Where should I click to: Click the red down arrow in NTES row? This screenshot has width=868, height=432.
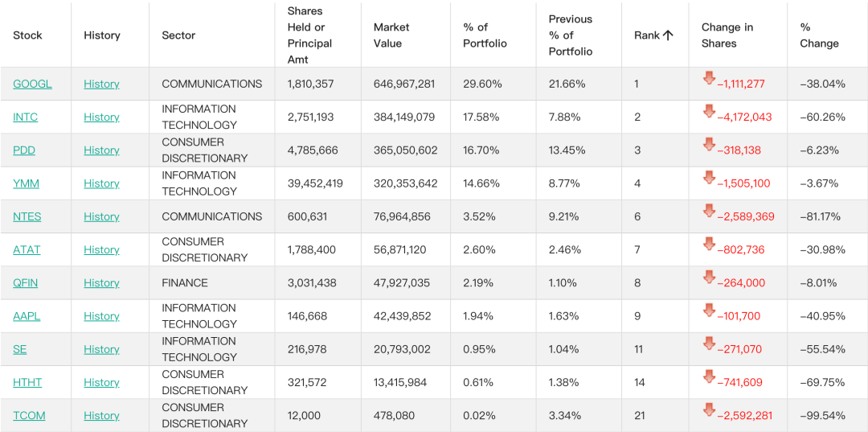709,211
